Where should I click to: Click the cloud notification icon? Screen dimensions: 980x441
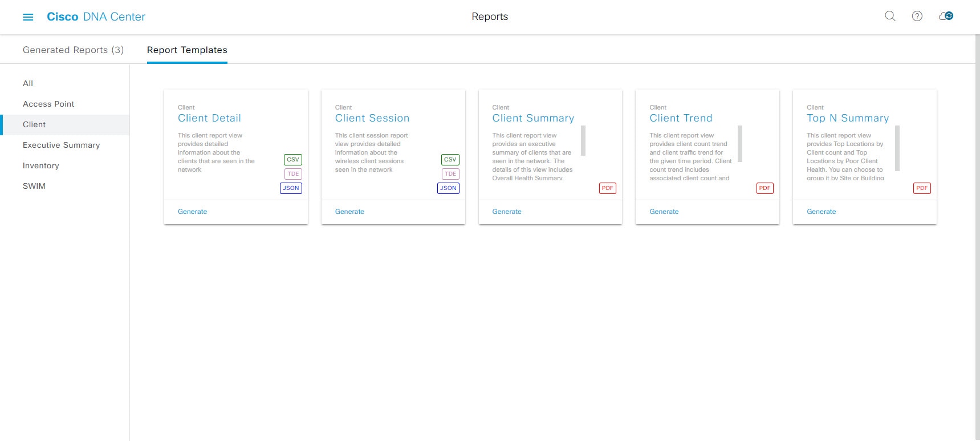tap(946, 17)
